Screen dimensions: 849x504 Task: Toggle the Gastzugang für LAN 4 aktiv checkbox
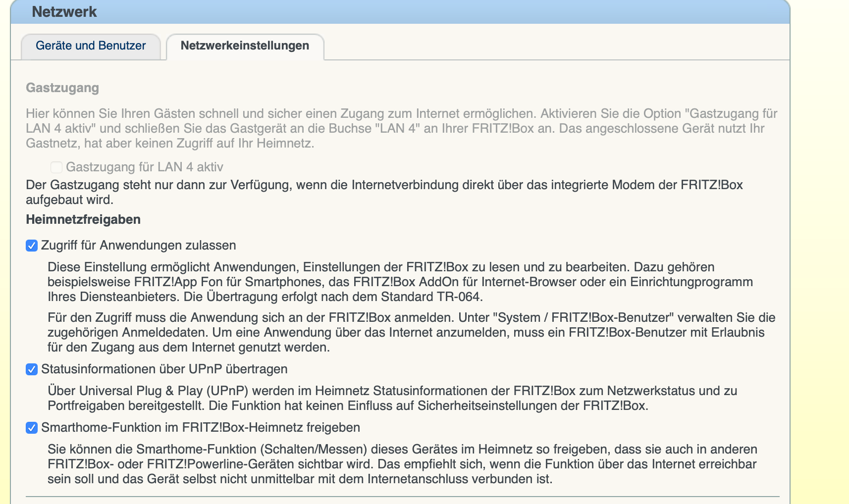tap(56, 167)
